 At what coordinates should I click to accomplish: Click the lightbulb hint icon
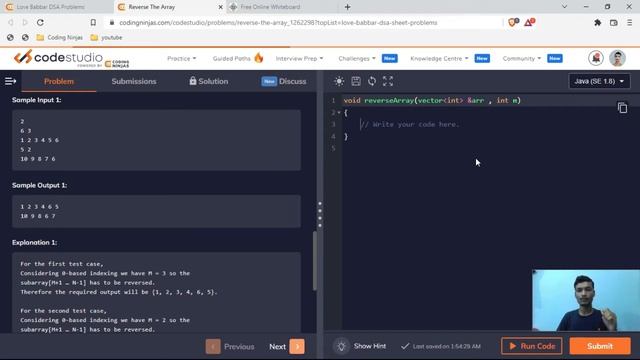(x=341, y=346)
